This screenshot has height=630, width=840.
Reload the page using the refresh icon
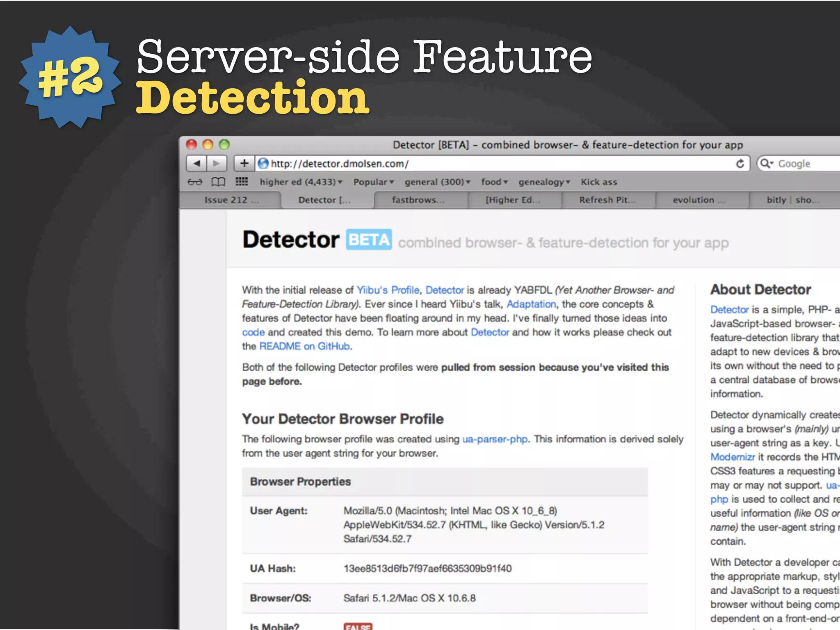(740, 164)
